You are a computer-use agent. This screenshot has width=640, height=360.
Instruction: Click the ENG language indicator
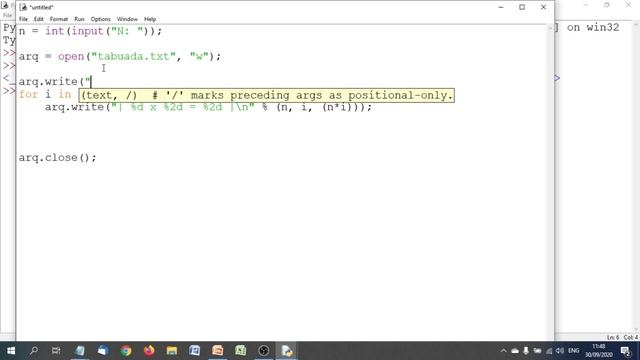(x=573, y=351)
